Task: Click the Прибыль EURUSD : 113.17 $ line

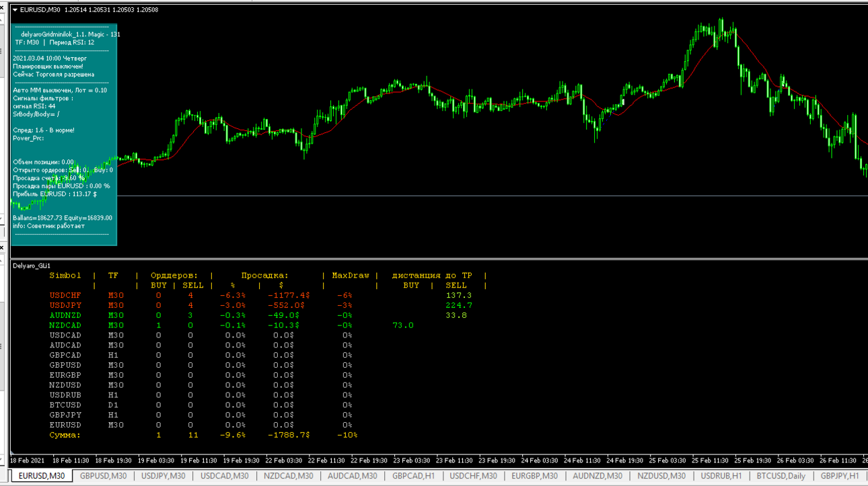Action: (55, 194)
